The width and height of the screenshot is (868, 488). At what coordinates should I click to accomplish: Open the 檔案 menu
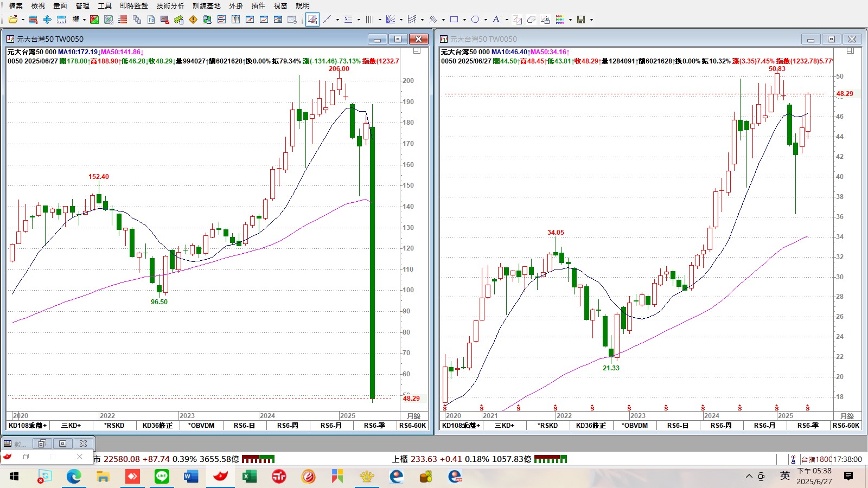16,5
